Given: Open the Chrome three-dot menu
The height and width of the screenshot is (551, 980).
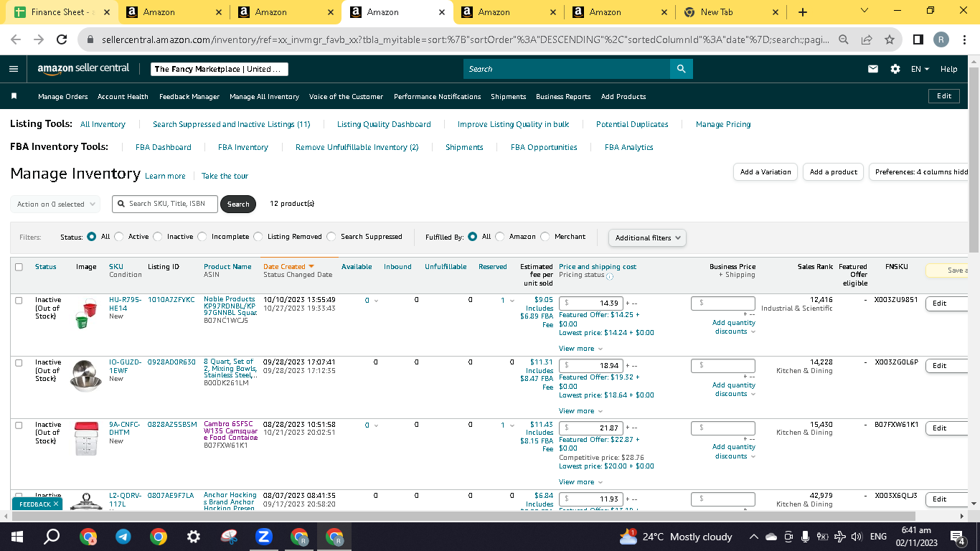Looking at the screenshot, I should (963, 40).
